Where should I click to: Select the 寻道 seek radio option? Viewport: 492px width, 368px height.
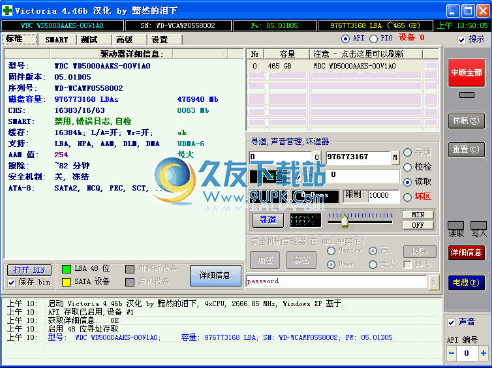click(x=407, y=152)
